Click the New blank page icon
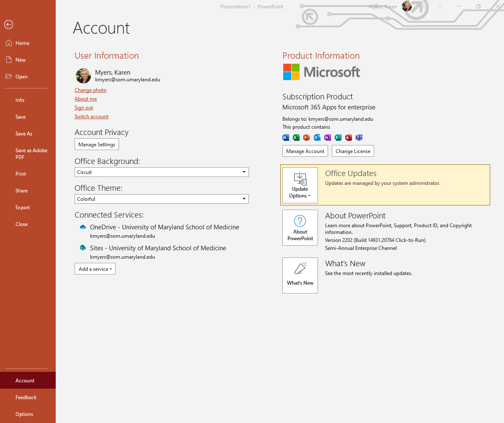This screenshot has height=423, width=504. 8,60
